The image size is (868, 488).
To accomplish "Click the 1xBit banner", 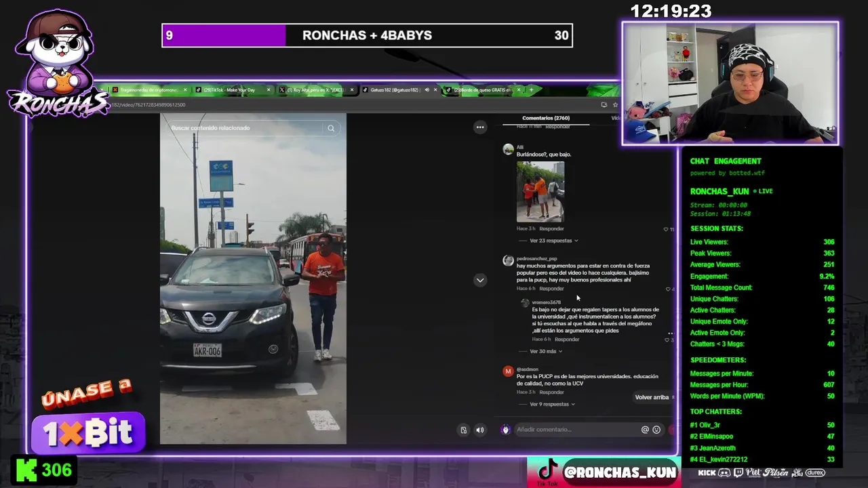I will (x=88, y=432).
